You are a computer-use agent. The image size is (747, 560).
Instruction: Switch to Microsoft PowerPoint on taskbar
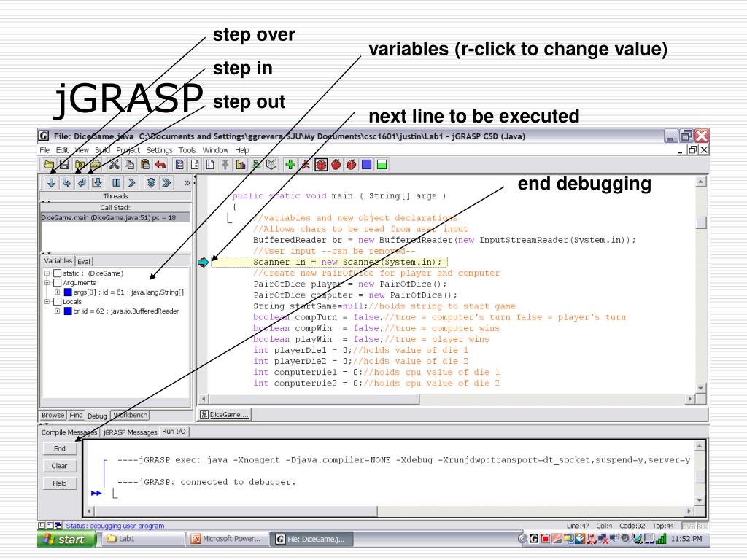[x=227, y=539]
